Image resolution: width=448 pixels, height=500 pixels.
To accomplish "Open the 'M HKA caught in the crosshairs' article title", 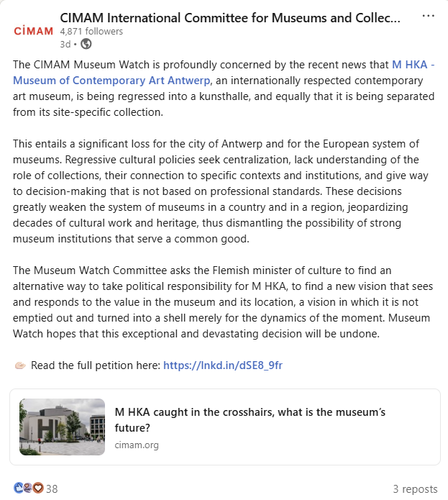I will pos(250,420).
